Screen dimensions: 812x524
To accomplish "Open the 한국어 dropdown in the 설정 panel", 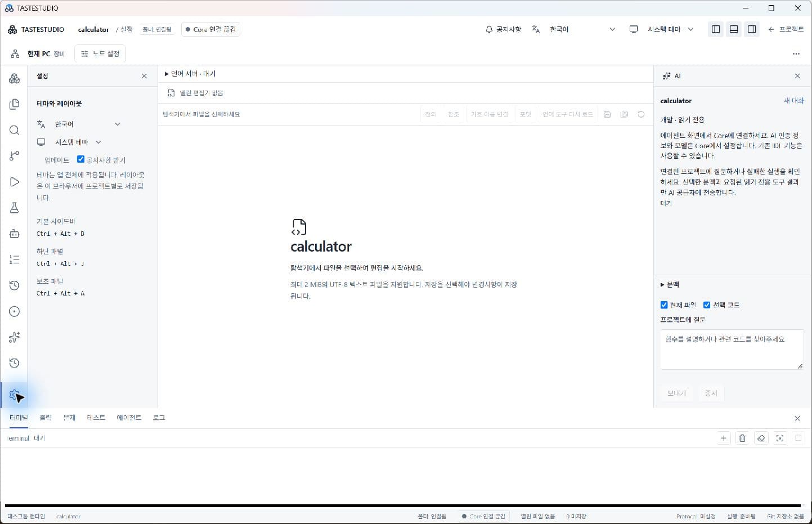I will coord(88,124).
